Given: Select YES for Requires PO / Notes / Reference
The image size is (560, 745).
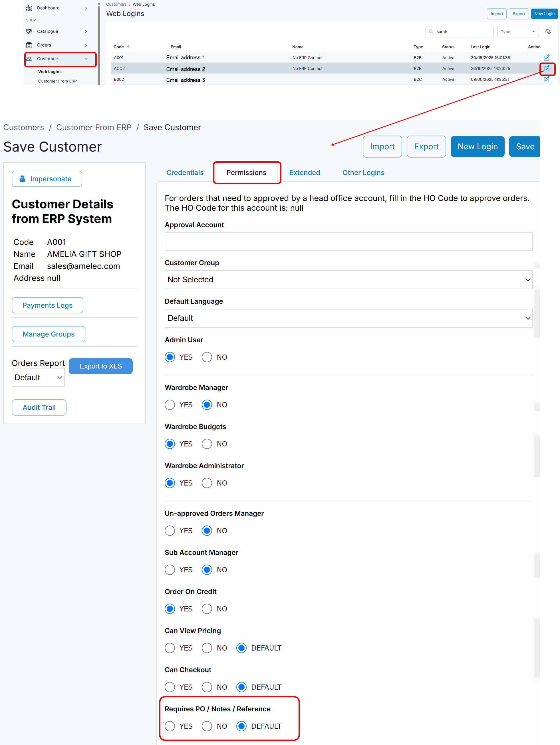Looking at the screenshot, I should 170,726.
